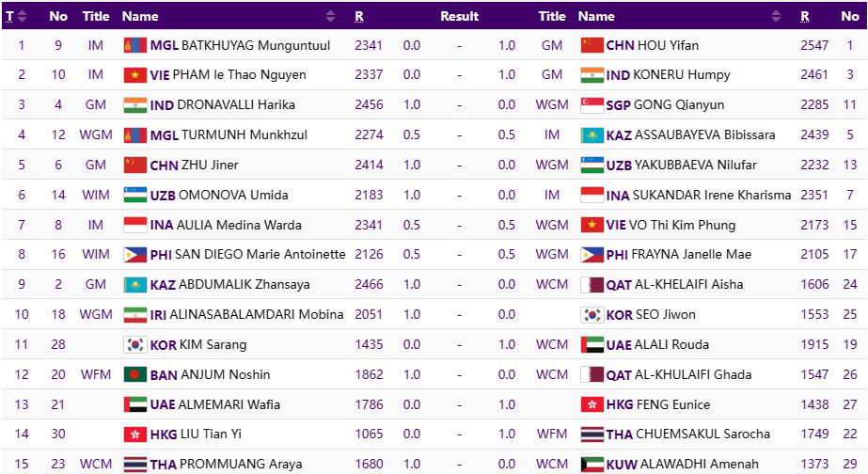Image resolution: width=868 pixels, height=474 pixels.
Task: Open player DRONAVALLI Harika's page
Action: 229,105
